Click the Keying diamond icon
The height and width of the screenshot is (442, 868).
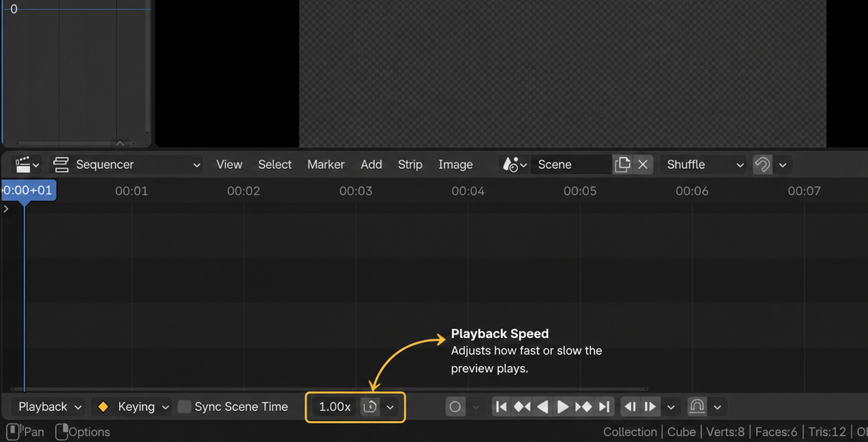click(103, 406)
